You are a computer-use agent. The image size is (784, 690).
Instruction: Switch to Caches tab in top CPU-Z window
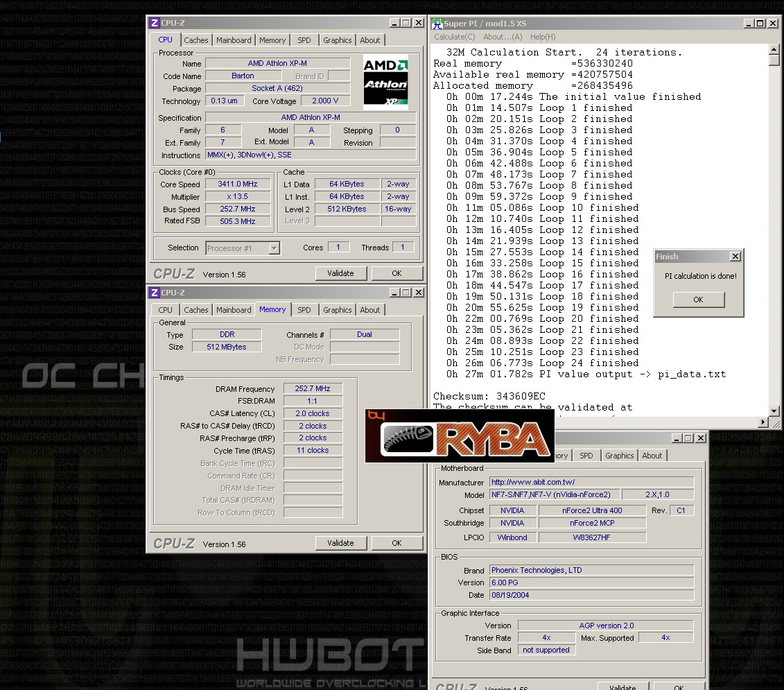pyautogui.click(x=196, y=40)
